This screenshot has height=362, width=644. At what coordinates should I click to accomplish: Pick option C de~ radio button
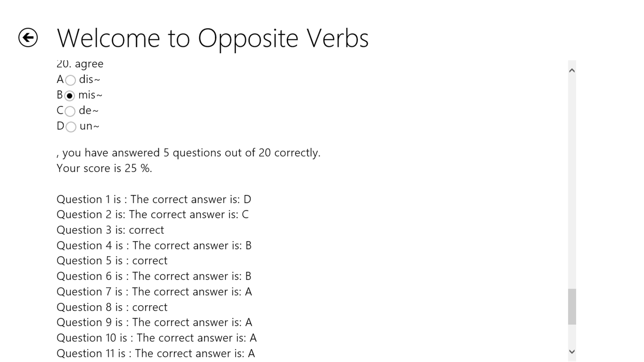coord(70,111)
